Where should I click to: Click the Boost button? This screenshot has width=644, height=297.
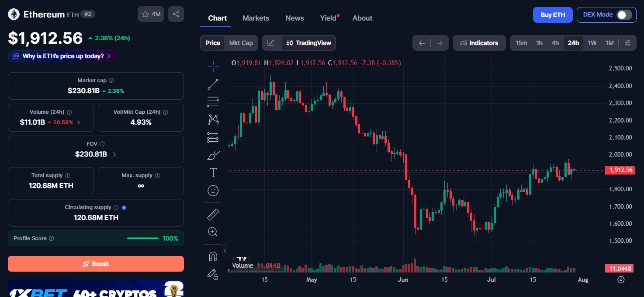tap(96, 264)
